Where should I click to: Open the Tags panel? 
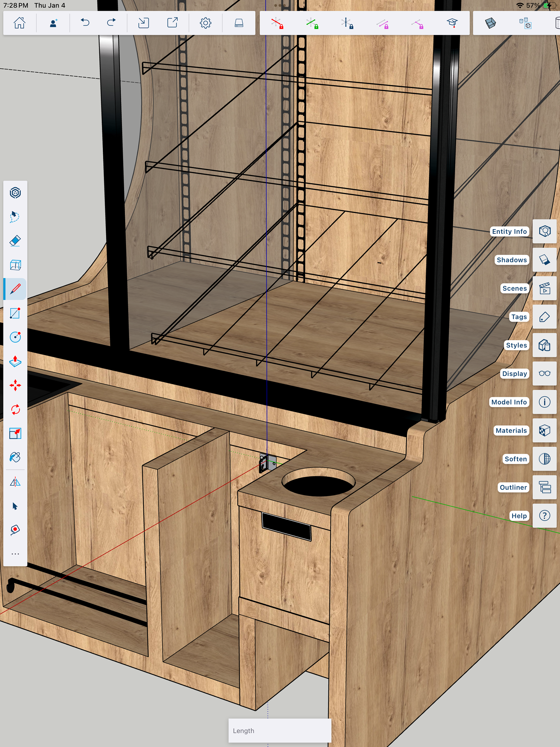pos(545,317)
